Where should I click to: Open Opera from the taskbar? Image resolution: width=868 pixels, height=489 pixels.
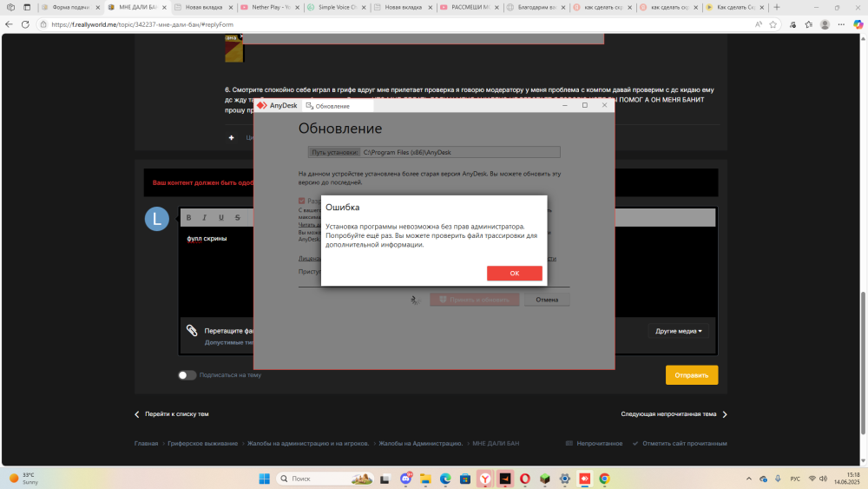(525, 479)
